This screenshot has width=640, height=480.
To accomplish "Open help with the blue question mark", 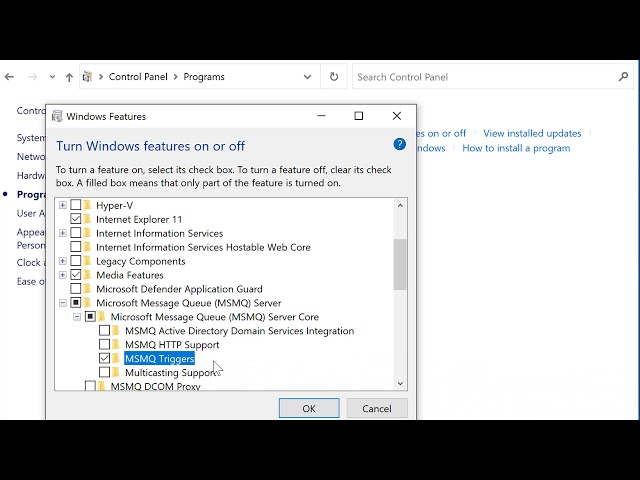I will [400, 144].
